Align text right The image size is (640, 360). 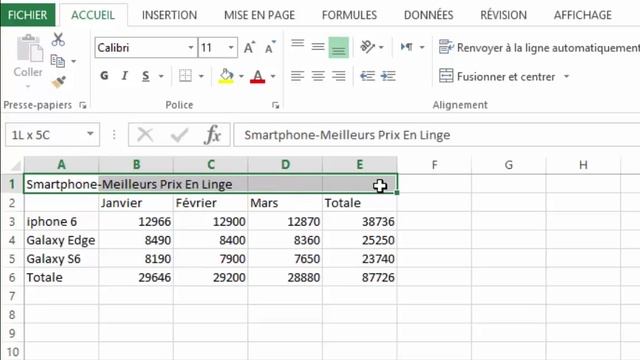pyautogui.click(x=339, y=76)
